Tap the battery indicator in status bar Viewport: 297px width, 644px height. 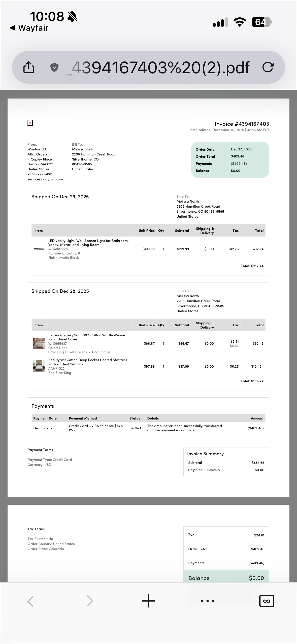(x=262, y=22)
